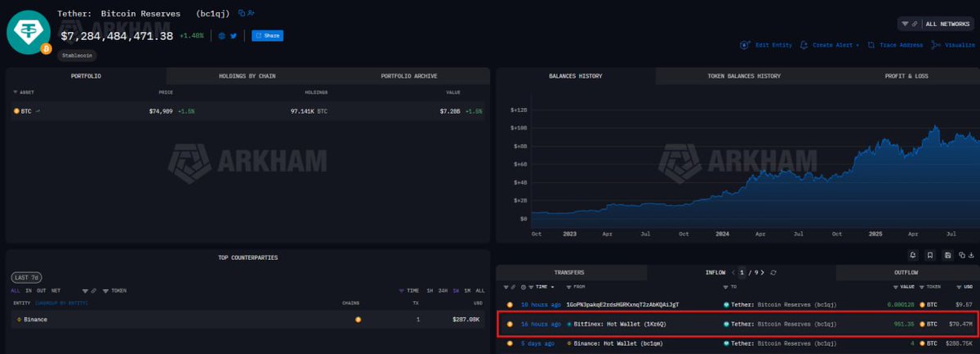The image size is (980, 354).
Task: Set counterparties time range to 1M
Action: point(467,290)
